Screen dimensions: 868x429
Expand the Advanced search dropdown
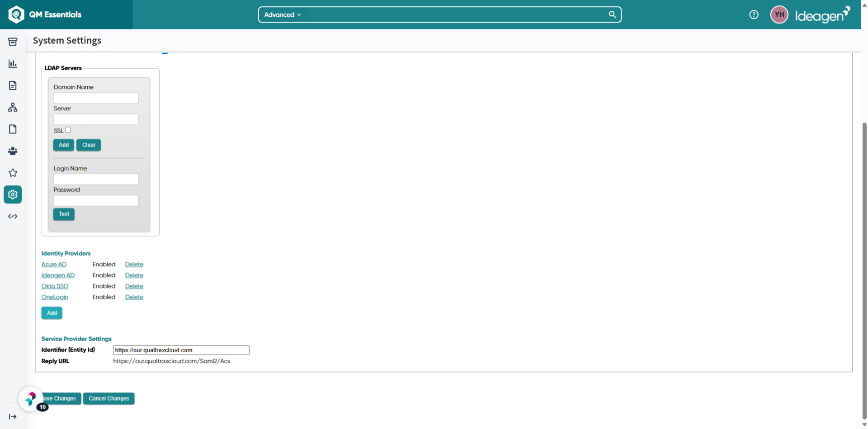[283, 14]
